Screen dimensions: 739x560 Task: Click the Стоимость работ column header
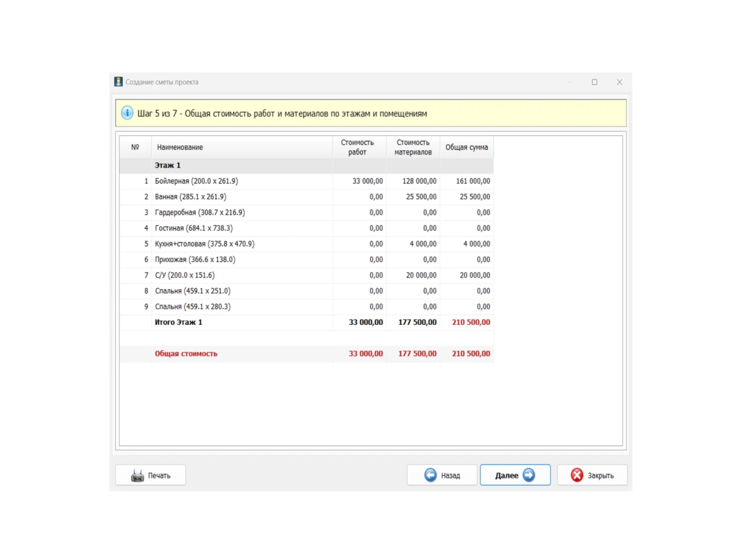pos(360,147)
